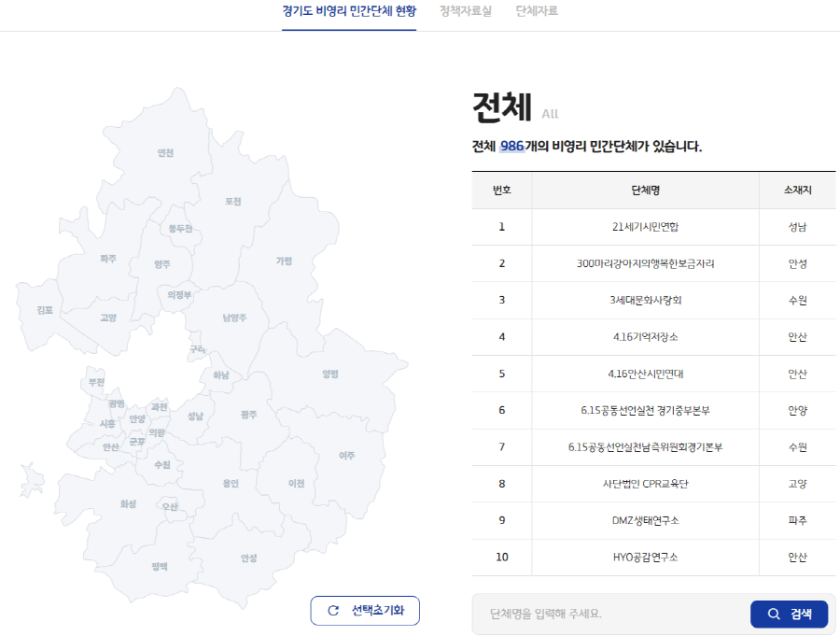Click 3세대문화사랑회 organization name
The height and width of the screenshot is (636, 840).
(645, 300)
